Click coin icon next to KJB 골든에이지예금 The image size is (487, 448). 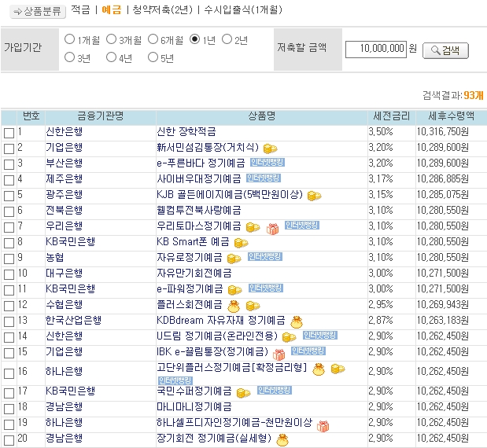tap(314, 196)
